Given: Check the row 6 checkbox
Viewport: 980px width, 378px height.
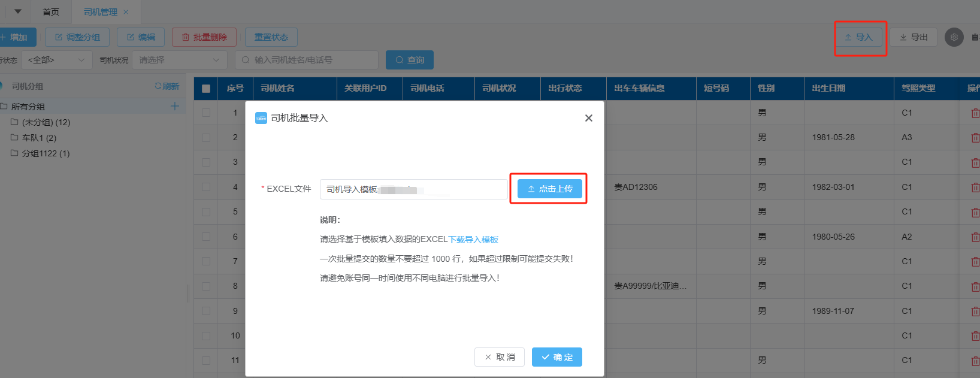Looking at the screenshot, I should click(206, 237).
